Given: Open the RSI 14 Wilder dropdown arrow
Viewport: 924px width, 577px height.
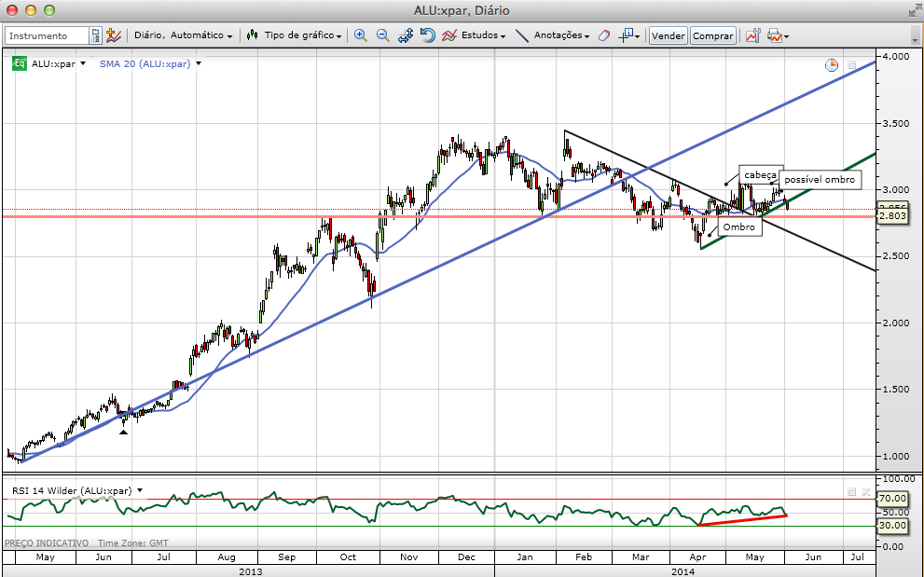Looking at the screenshot, I should click(x=140, y=489).
